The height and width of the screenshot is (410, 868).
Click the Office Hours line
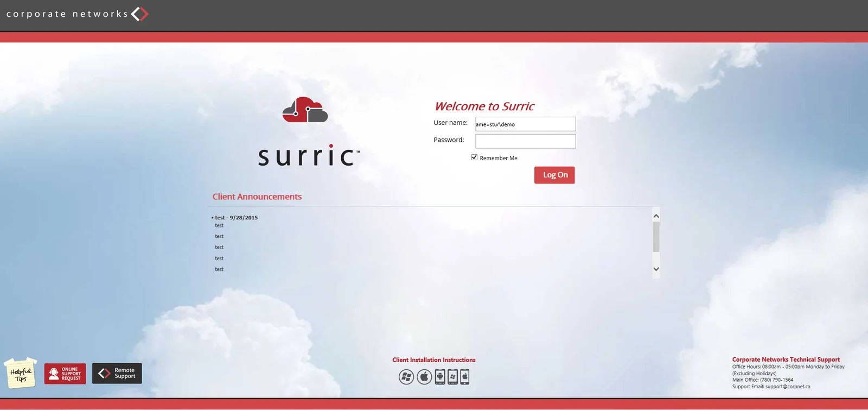click(x=788, y=367)
